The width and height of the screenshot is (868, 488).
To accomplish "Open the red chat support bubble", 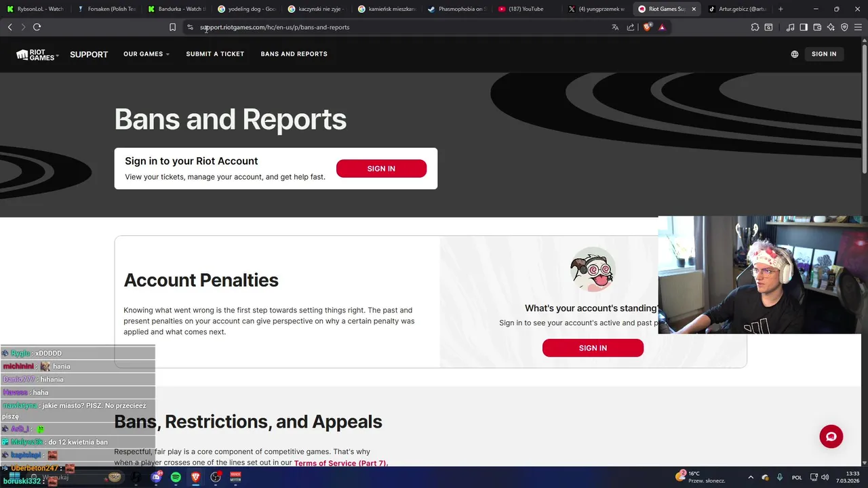I will [831, 436].
